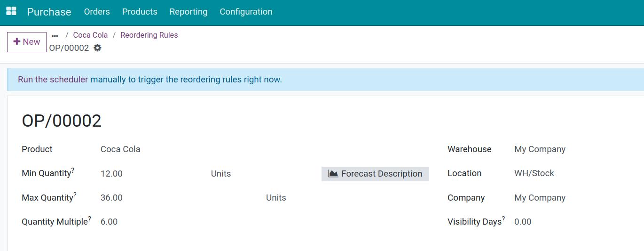This screenshot has height=251, width=644.
Task: Open the Products menu
Action: point(140,12)
